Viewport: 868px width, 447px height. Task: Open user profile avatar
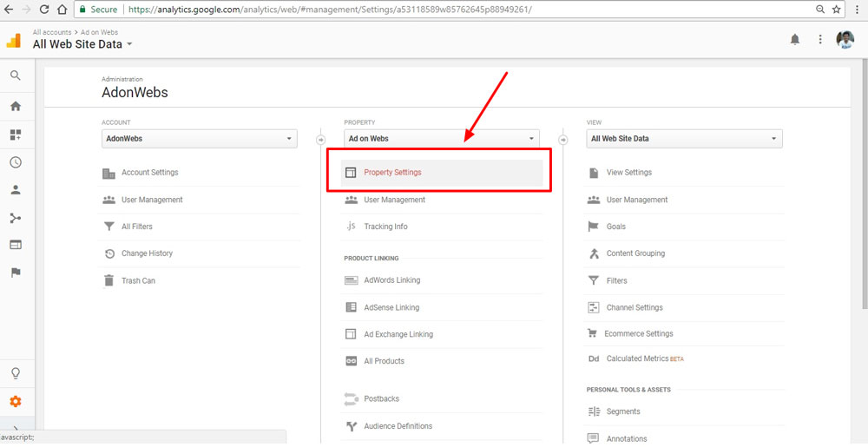(x=845, y=39)
